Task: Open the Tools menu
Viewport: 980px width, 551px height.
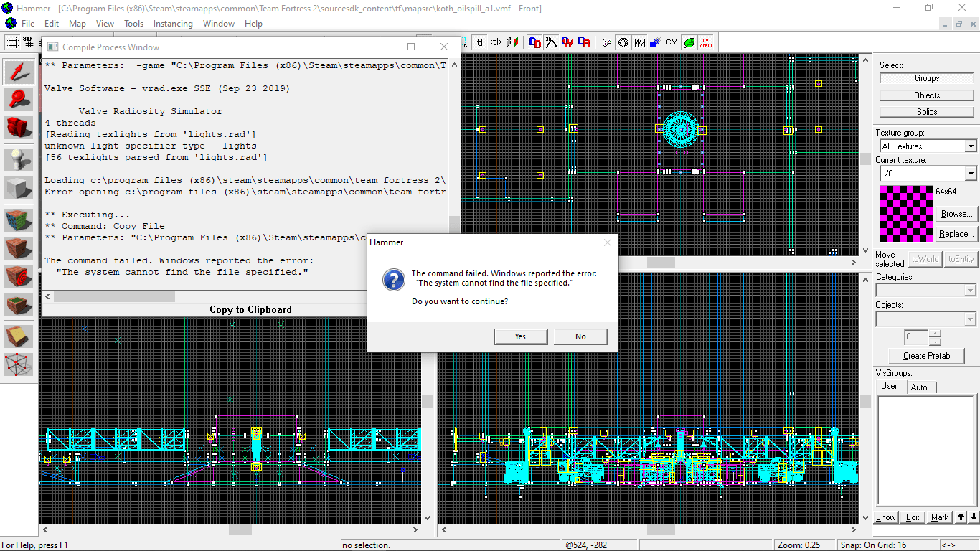Action: 134,24
